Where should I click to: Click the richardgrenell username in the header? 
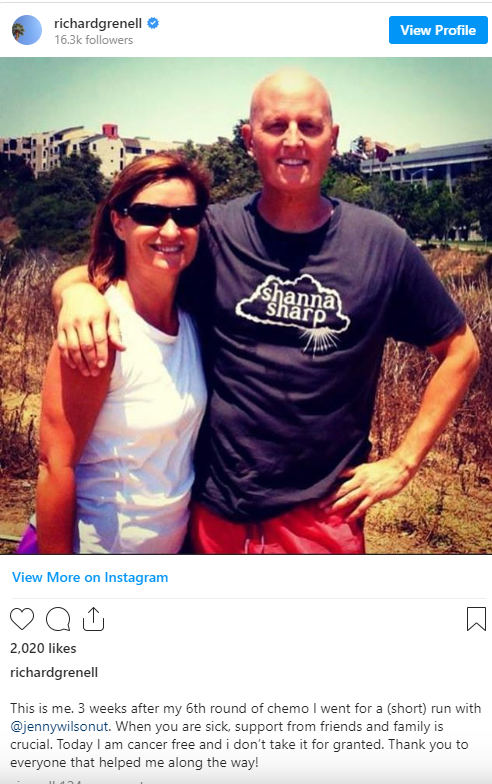coord(98,24)
